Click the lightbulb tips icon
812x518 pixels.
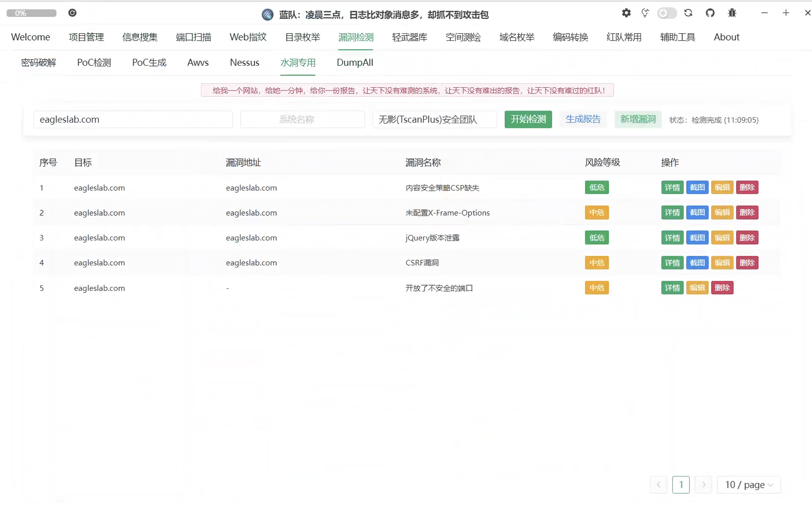click(645, 13)
